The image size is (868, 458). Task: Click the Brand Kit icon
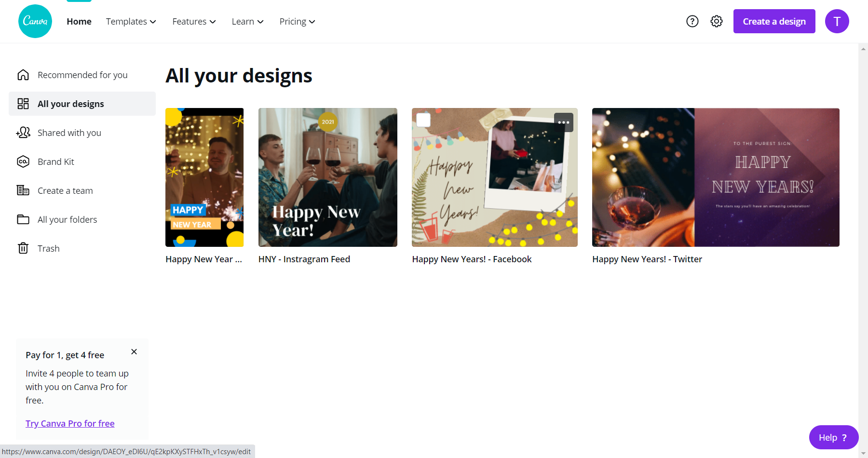point(23,162)
